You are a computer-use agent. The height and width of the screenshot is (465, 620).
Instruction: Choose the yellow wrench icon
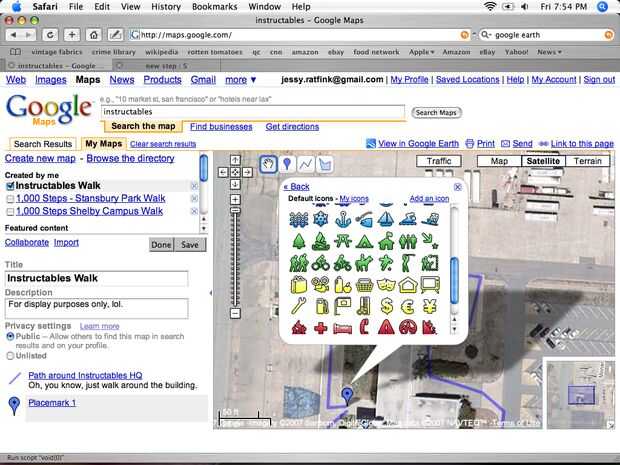coord(299,306)
